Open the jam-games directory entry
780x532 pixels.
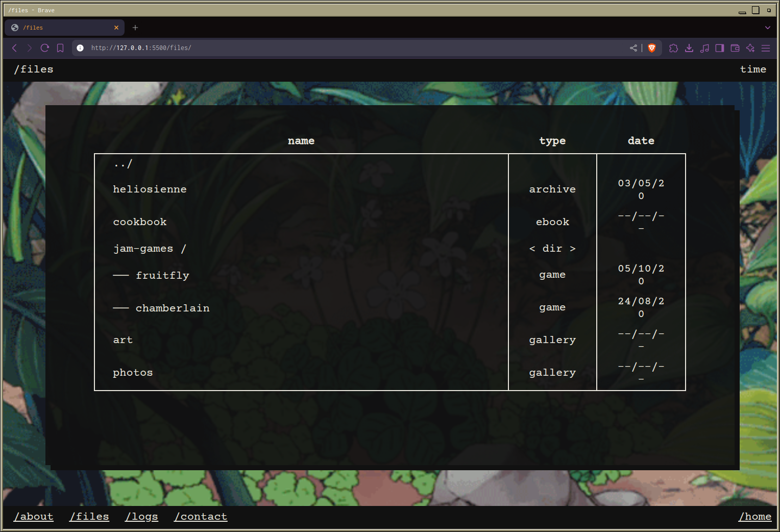click(143, 249)
